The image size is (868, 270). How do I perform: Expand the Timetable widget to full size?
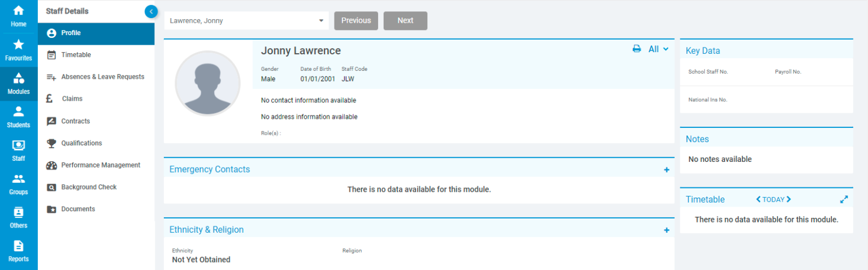(844, 199)
